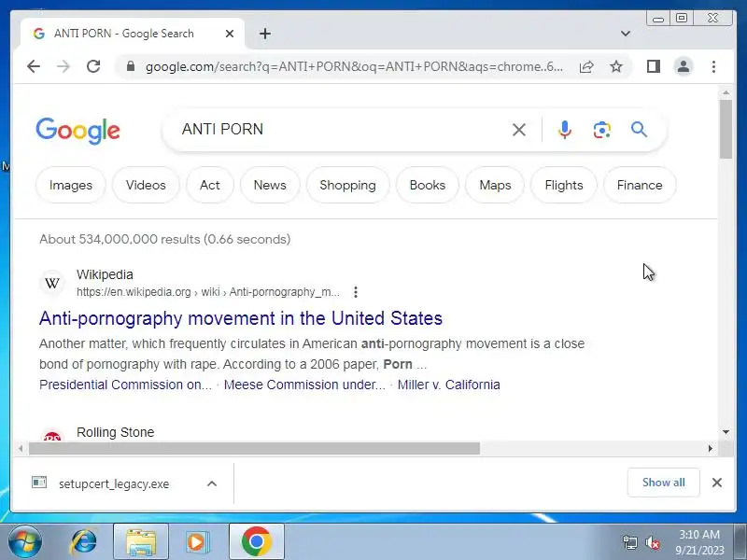Go back with the browser back arrow
The height and width of the screenshot is (560, 747).
click(x=34, y=66)
